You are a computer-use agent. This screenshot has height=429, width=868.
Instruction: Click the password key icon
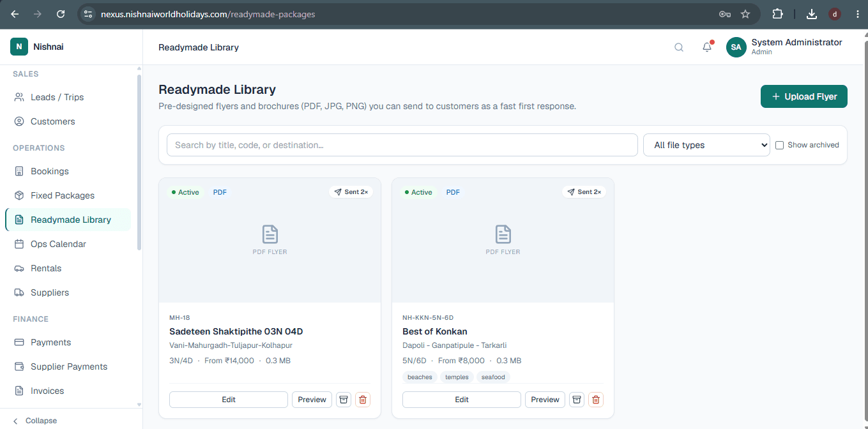724,14
